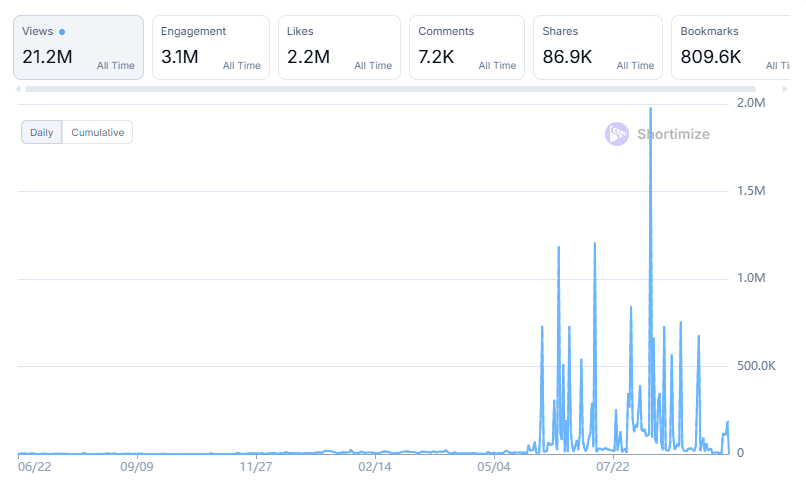806x488 pixels.
Task: Click the All Time label in Views card
Action: pyautogui.click(x=116, y=66)
